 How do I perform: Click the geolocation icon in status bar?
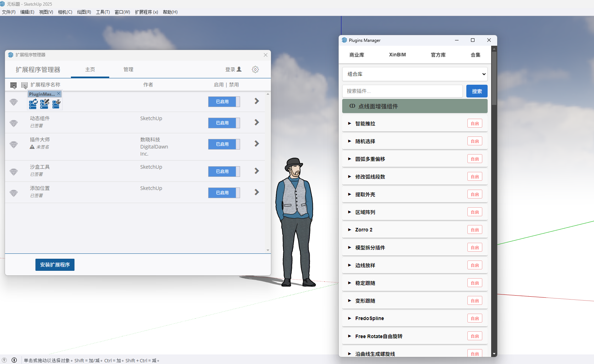pyautogui.click(x=4, y=360)
